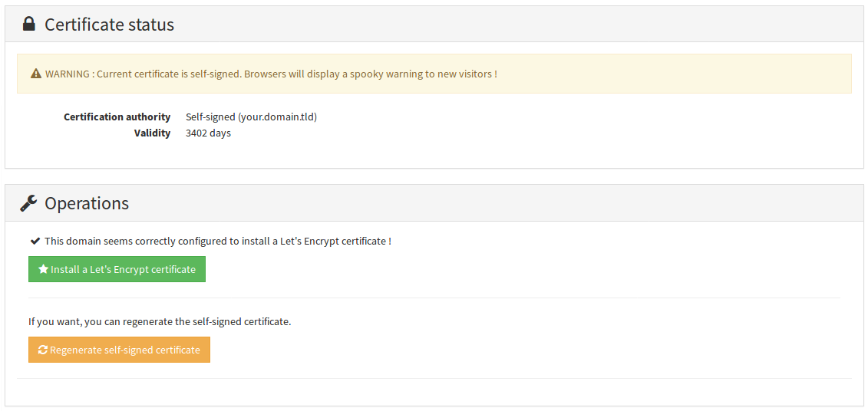Click the Certification authority label
868x411 pixels.
117,117
